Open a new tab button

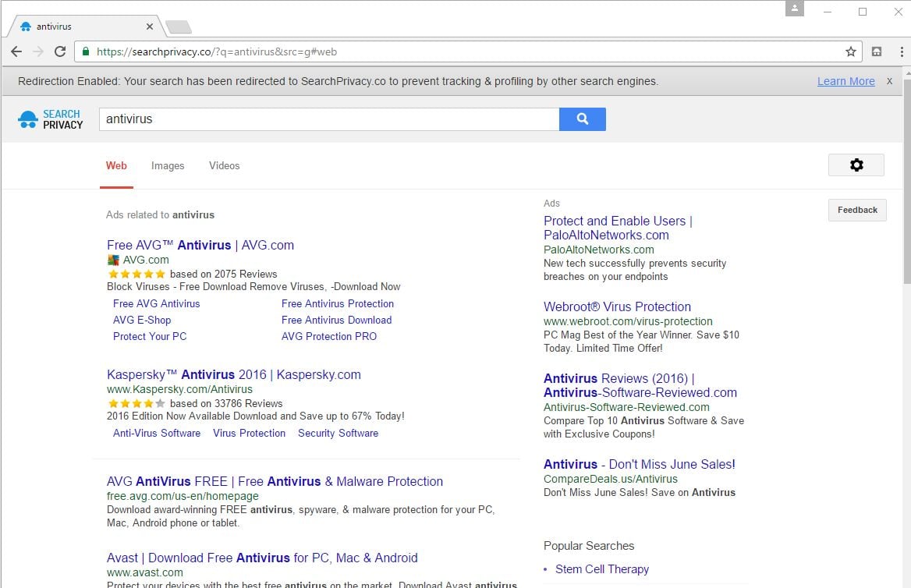(x=179, y=27)
